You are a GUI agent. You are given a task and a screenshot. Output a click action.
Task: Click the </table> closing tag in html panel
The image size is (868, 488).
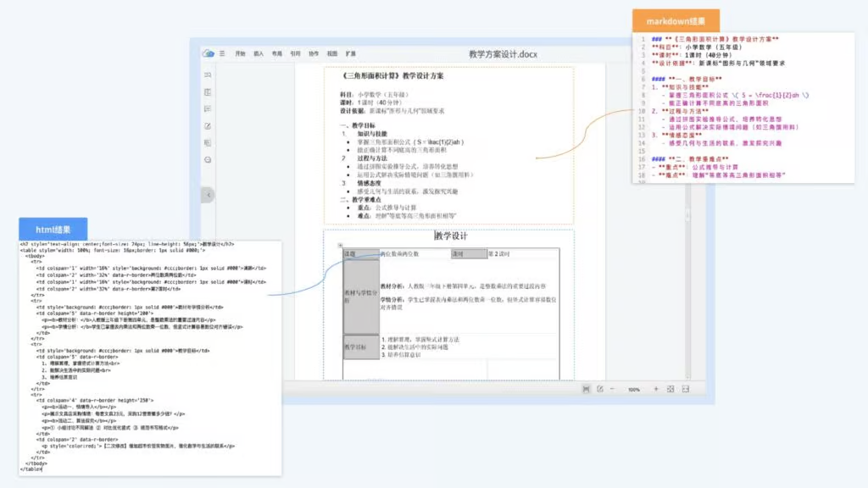31,469
